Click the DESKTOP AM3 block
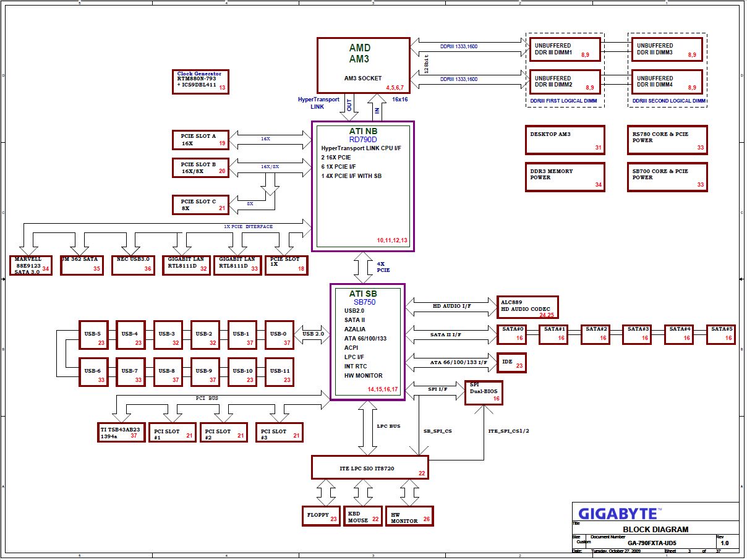The width and height of the screenshot is (747, 560). 565,140
